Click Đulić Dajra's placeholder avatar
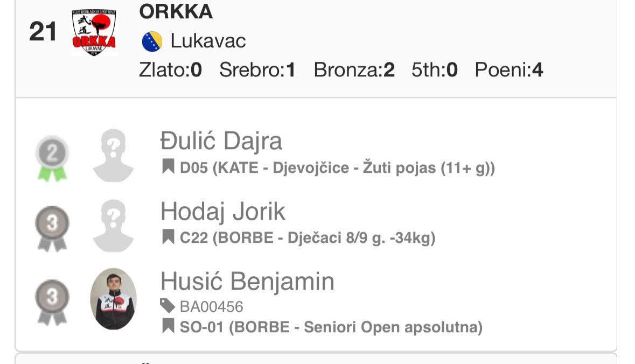 (x=113, y=155)
